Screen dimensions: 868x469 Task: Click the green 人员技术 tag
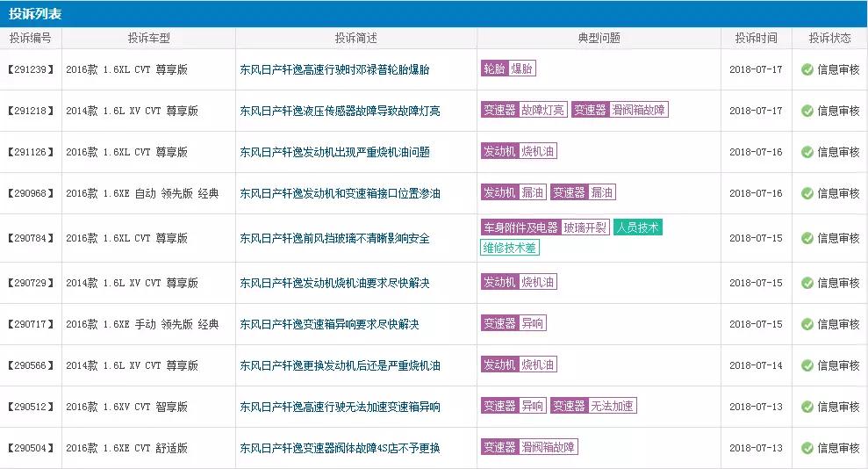[638, 227]
